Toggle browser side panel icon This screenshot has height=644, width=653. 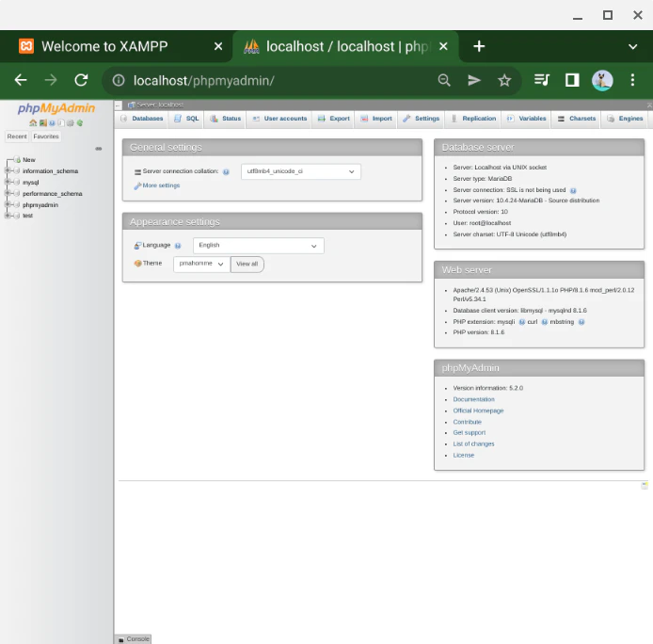(572, 80)
